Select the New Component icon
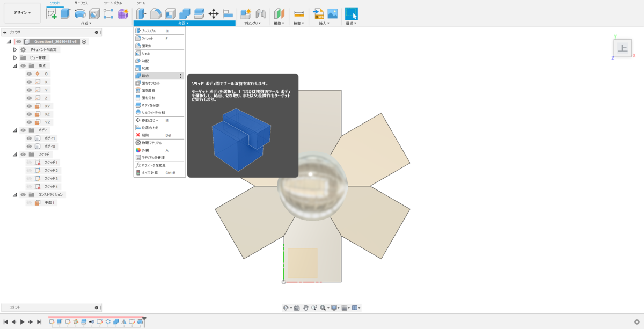Image resolution: width=644 pixels, height=329 pixels. pos(246,14)
